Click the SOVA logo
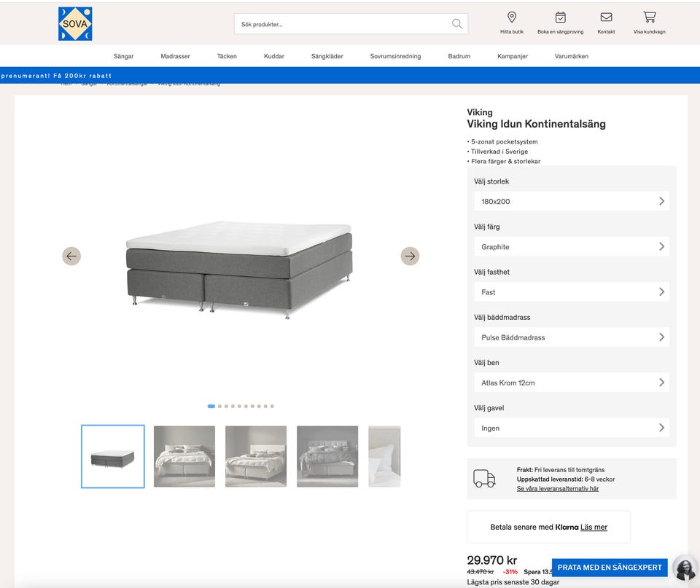Viewport: 700px width, 588px height. [75, 23]
